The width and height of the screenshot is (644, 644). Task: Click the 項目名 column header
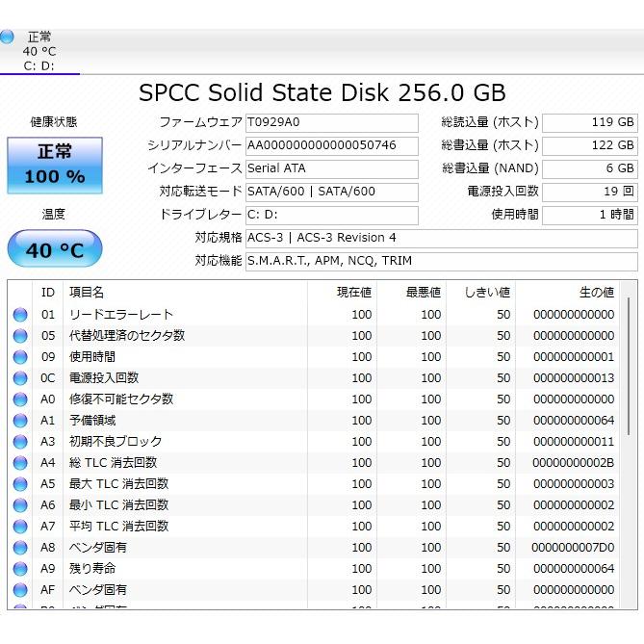point(185,293)
